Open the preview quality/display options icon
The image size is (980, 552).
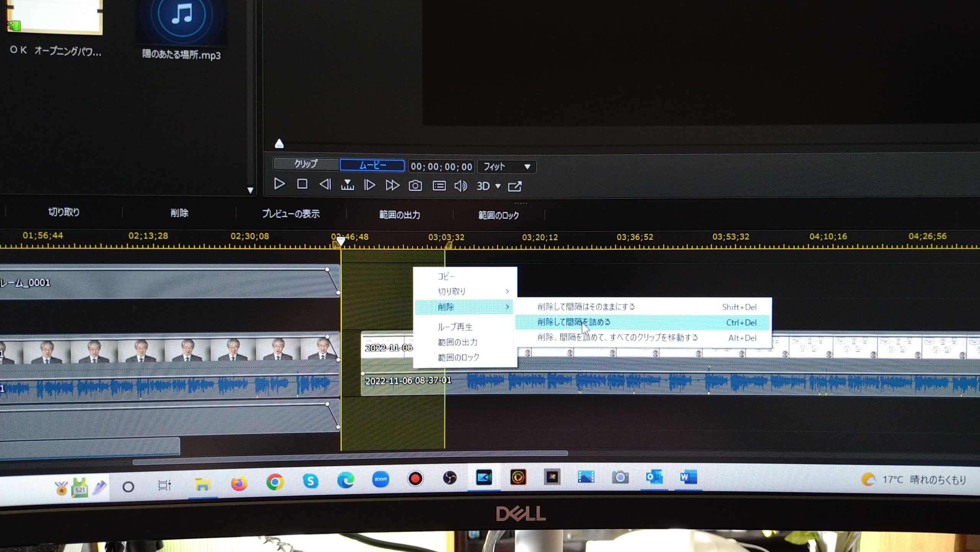[x=439, y=186]
